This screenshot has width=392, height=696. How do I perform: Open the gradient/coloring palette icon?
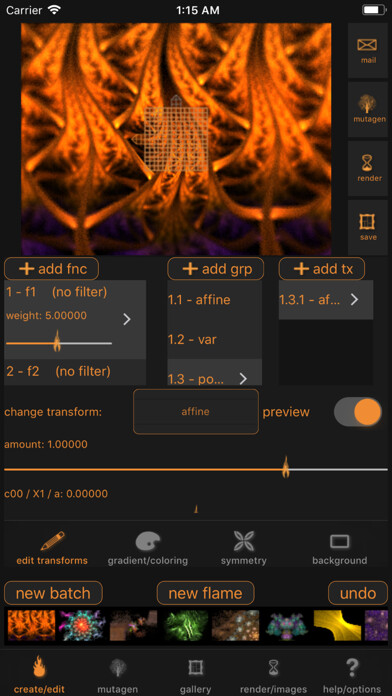[148, 541]
